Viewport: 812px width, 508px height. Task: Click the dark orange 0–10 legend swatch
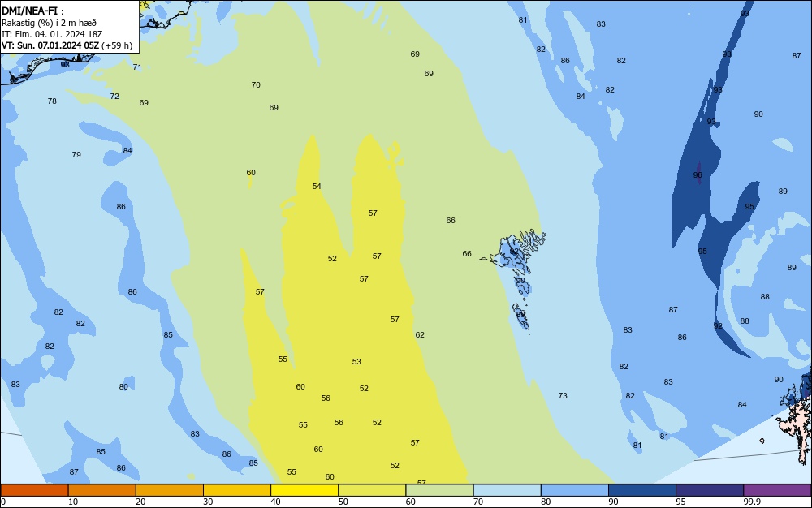(x=34, y=490)
